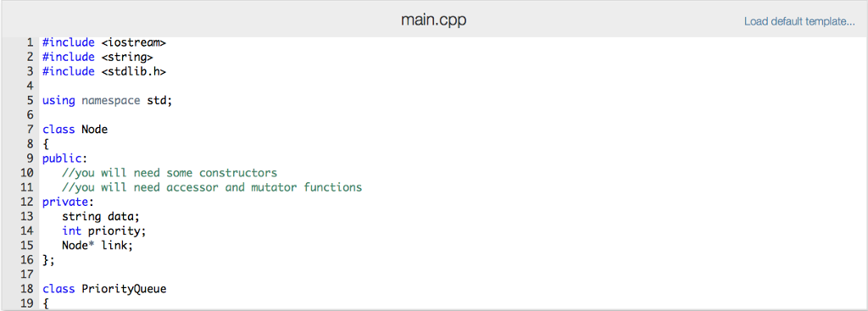Click line number 7 in gutter
This screenshot has width=868, height=311.
[x=30, y=130]
